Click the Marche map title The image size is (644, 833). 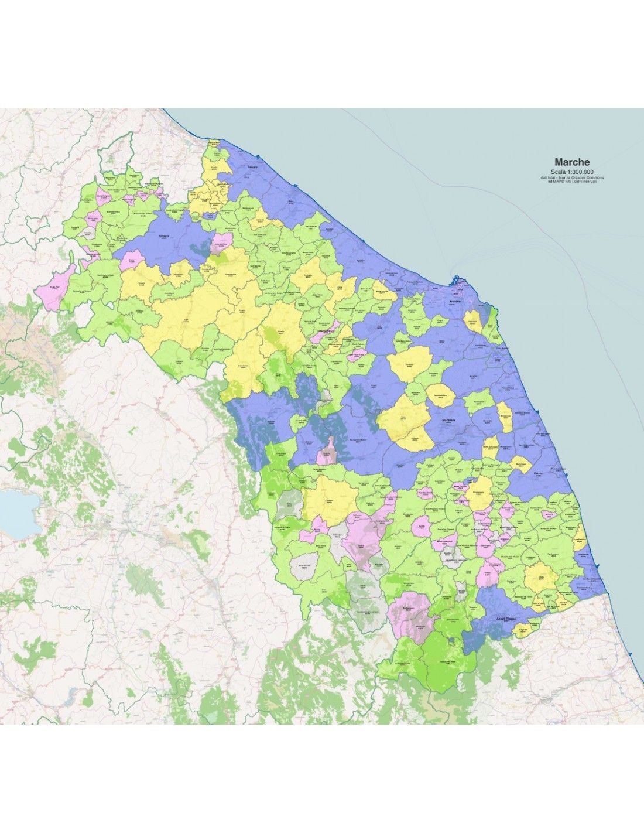click(x=572, y=162)
